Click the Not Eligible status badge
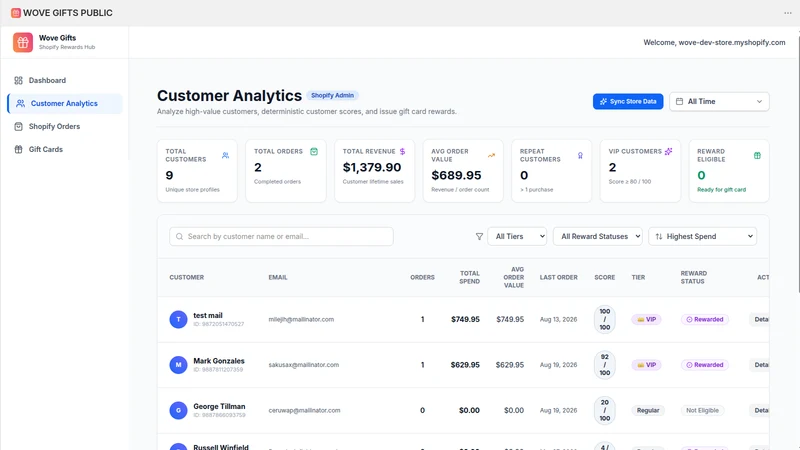Viewport: 800px width, 450px height. (x=702, y=410)
